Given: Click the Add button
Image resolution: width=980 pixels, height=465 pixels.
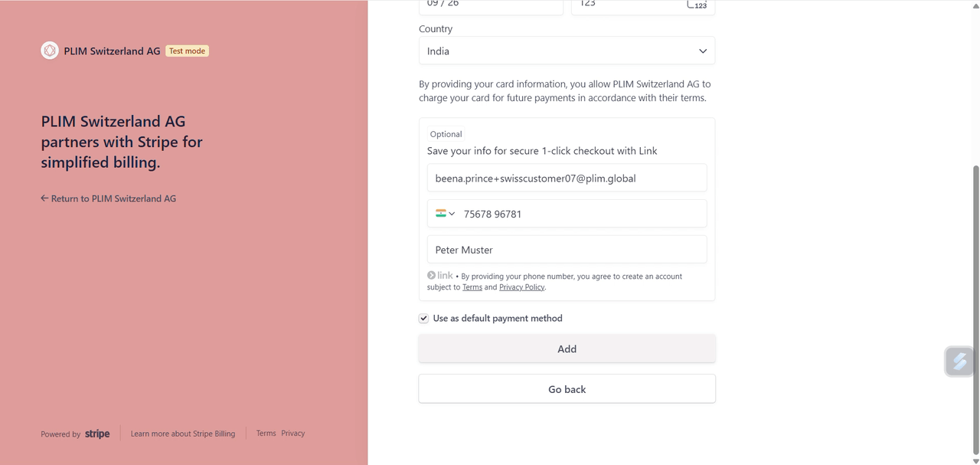Looking at the screenshot, I should (x=567, y=349).
